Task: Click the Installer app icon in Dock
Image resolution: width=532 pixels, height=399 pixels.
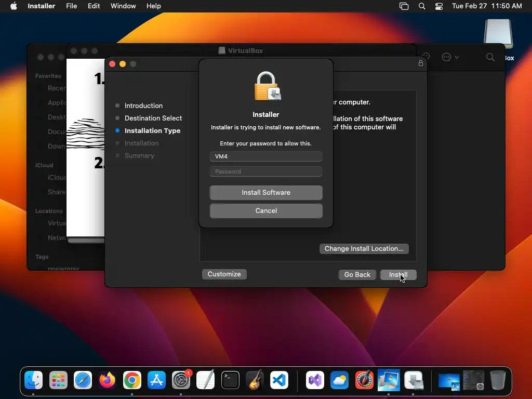Action: 413,380
